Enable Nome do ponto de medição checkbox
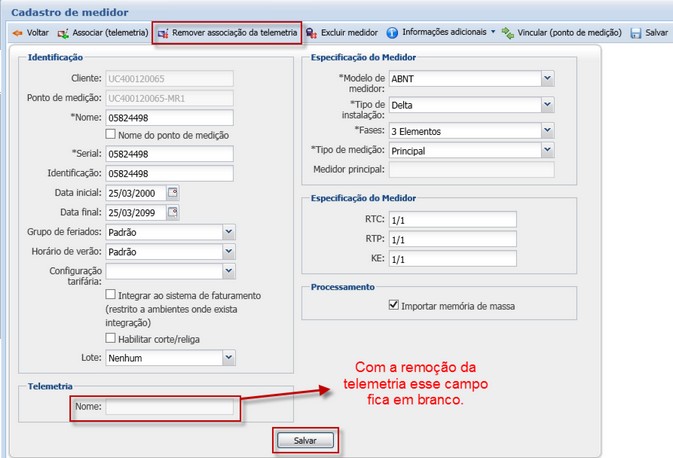673x458 pixels. [x=111, y=134]
